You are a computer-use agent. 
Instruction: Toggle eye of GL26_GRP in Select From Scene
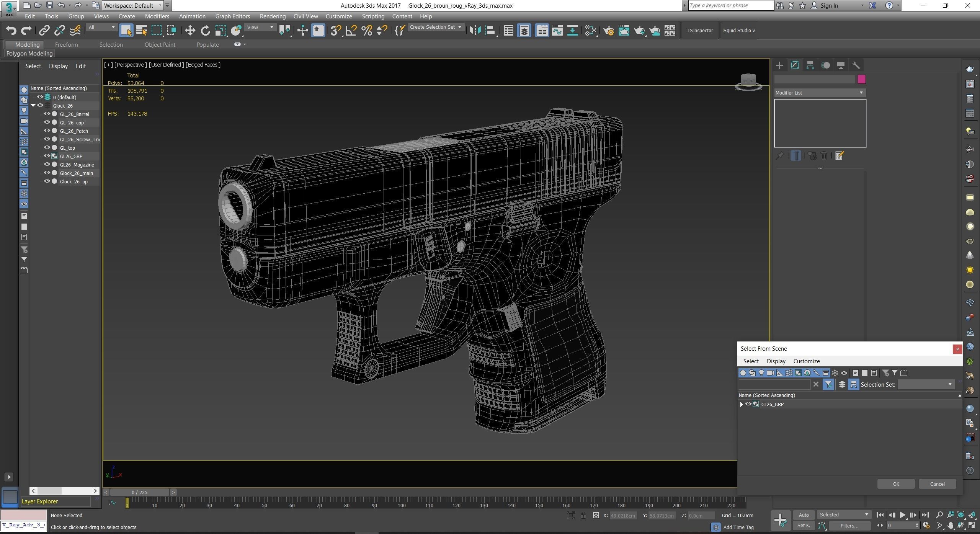[748, 404]
